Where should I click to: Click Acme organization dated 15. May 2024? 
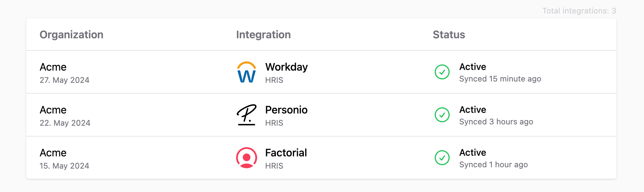pos(53,153)
